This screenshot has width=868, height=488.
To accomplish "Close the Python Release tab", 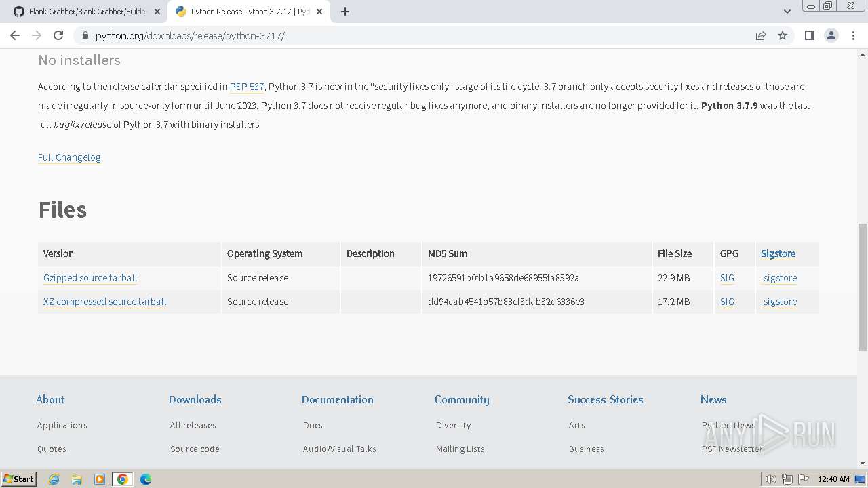I will pos(319,12).
